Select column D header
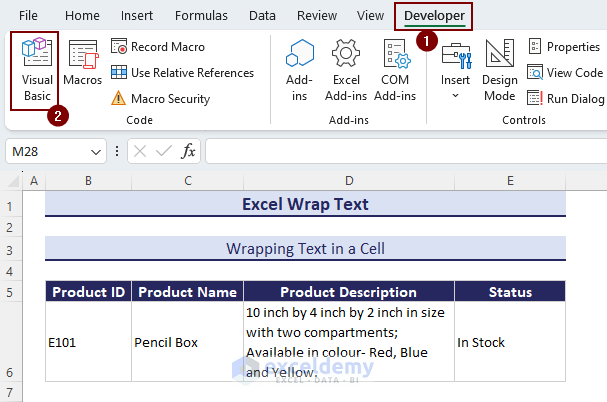The width and height of the screenshot is (607, 402). [x=349, y=180]
